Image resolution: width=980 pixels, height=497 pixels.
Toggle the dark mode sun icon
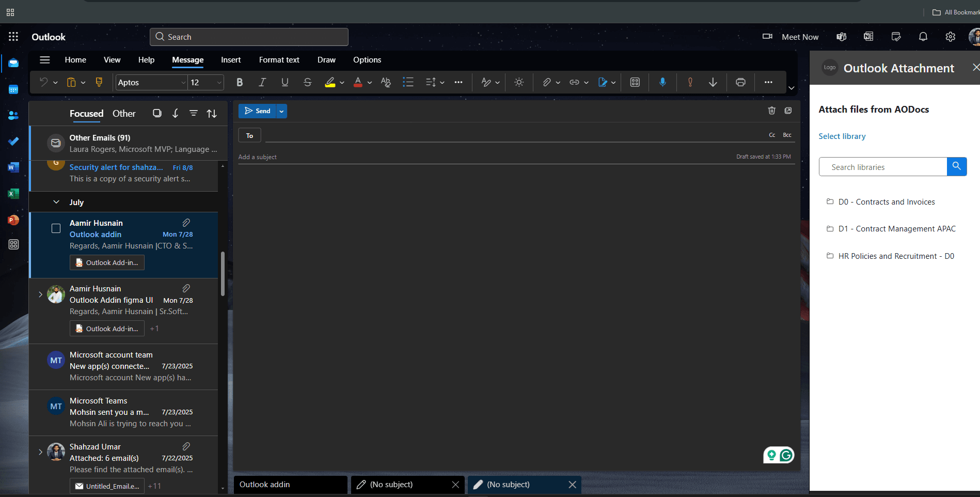click(x=519, y=82)
